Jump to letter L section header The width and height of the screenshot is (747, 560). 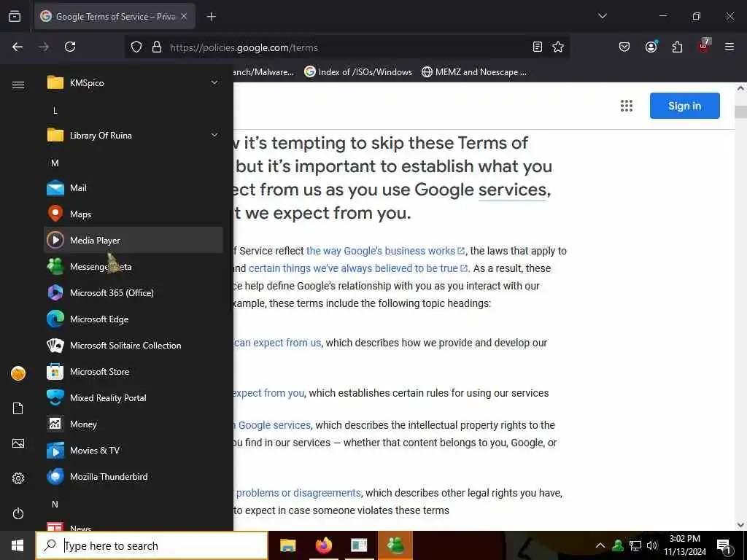(x=55, y=111)
